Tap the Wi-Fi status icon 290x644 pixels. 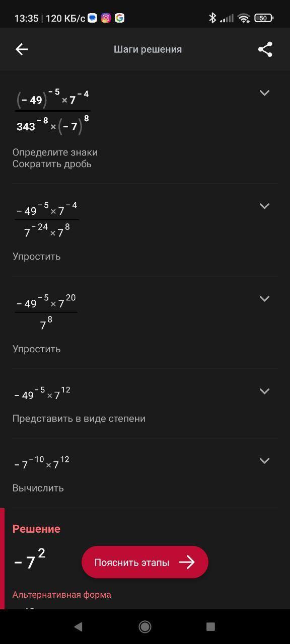(x=244, y=18)
